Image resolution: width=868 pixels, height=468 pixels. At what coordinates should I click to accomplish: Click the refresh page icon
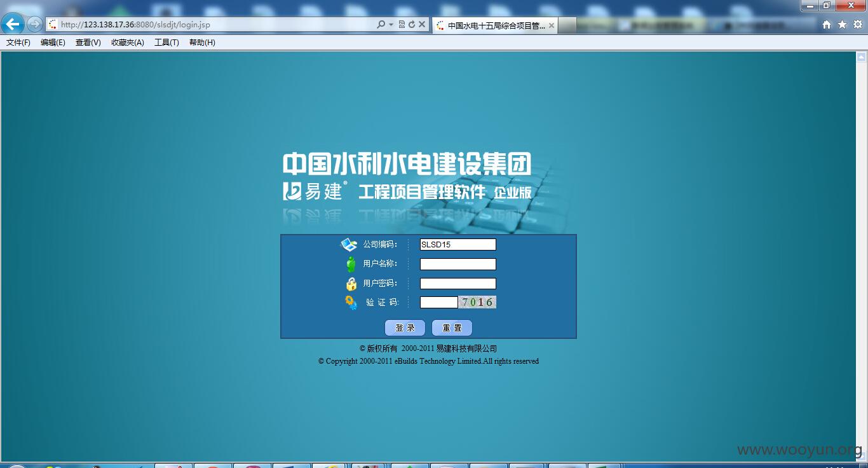[x=412, y=25]
